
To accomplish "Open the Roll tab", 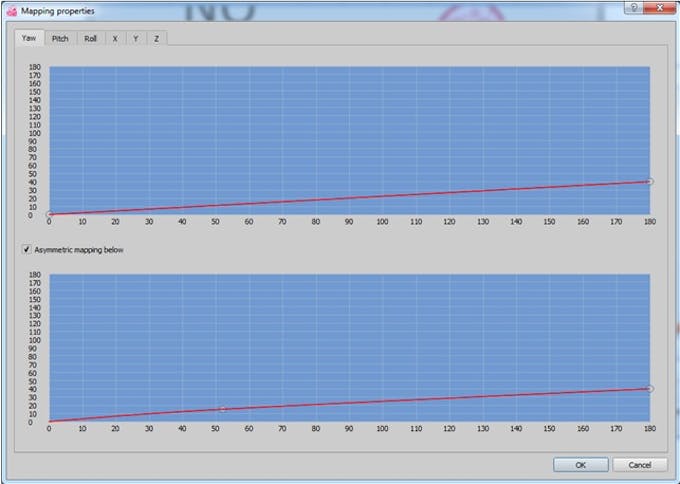I will pos(90,39).
